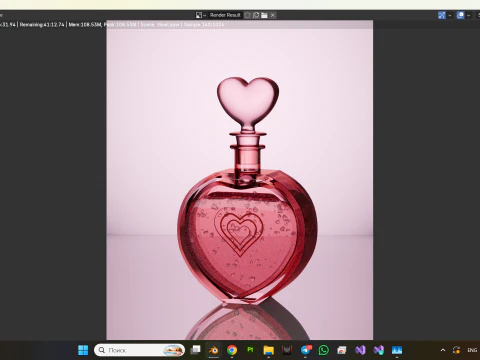Open the second Visual Studio taskbar icon

tap(379, 350)
